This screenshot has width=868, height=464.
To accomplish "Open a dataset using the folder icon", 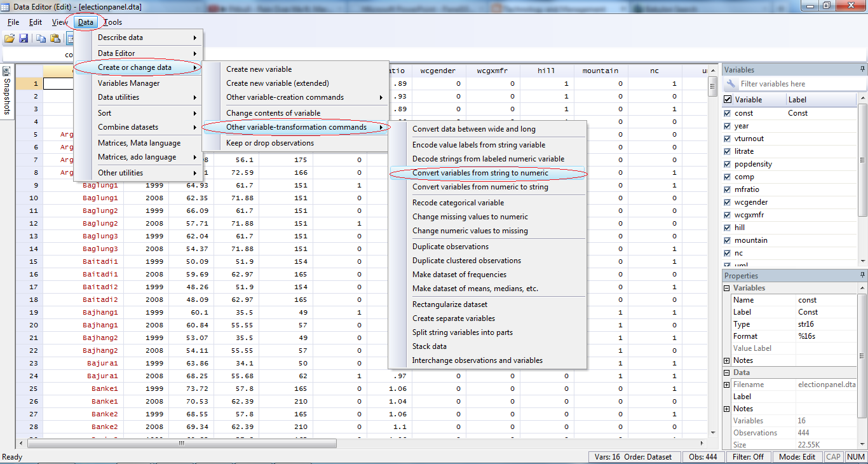I will coord(10,39).
